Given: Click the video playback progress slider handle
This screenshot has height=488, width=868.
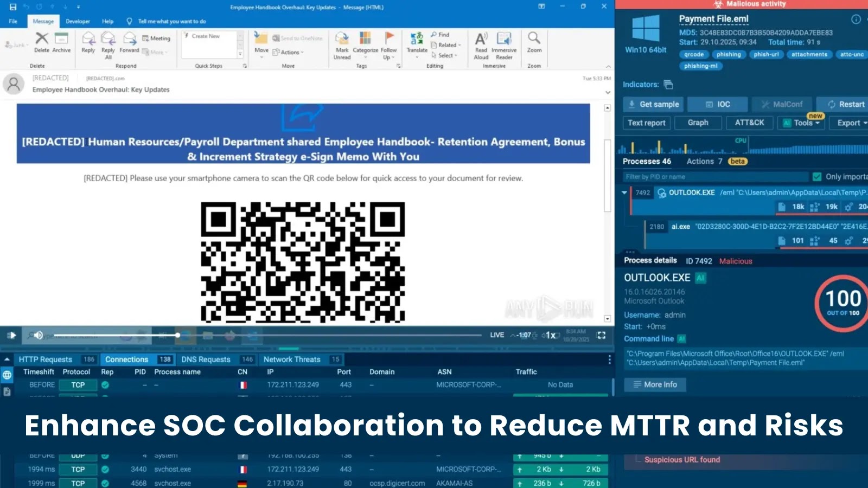Looking at the screenshot, I should [x=177, y=335].
